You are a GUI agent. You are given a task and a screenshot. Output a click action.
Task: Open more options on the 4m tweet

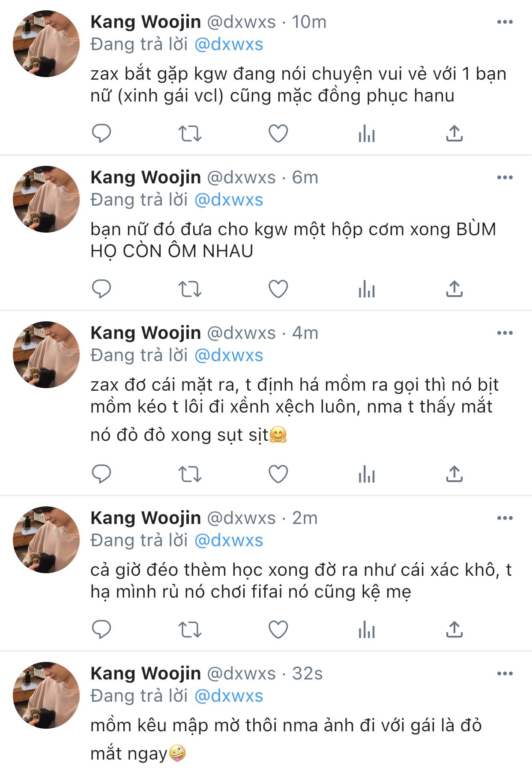tap(505, 333)
